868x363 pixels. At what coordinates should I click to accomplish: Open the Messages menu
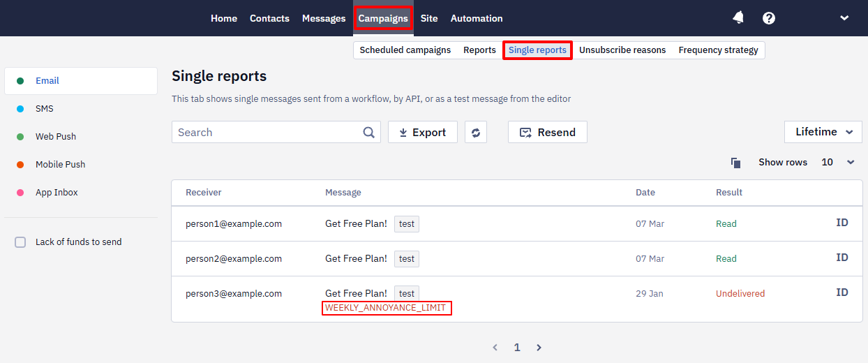click(x=324, y=18)
